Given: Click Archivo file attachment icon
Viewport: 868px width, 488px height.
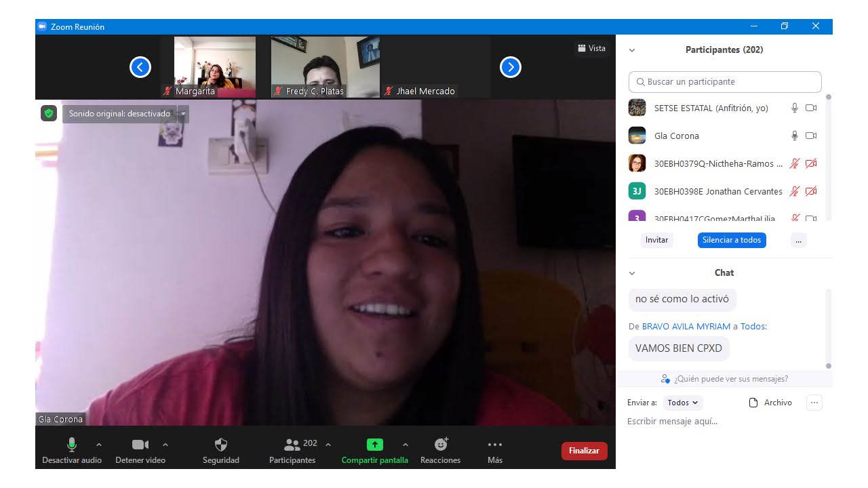Looking at the screenshot, I should click(x=753, y=403).
